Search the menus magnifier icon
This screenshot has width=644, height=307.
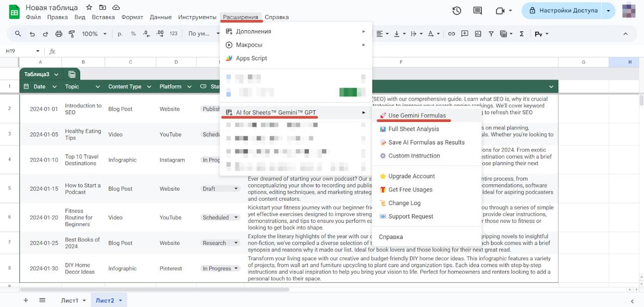pos(18,34)
